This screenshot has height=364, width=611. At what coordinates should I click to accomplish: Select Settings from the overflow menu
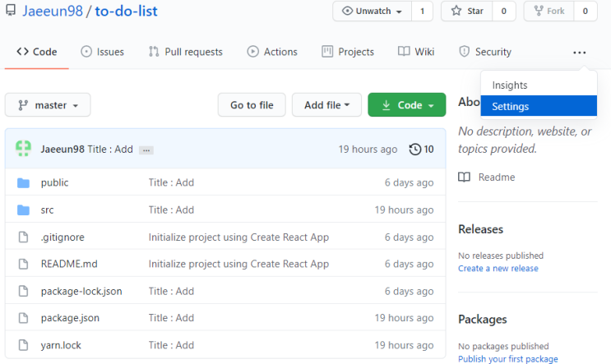coord(511,106)
